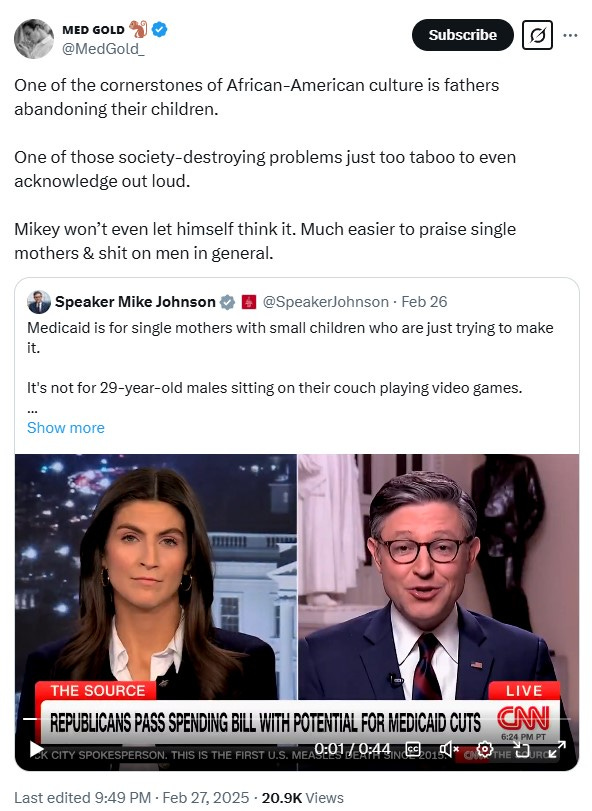Open the three-dot more options menu
The image size is (592, 811).
click(x=570, y=35)
